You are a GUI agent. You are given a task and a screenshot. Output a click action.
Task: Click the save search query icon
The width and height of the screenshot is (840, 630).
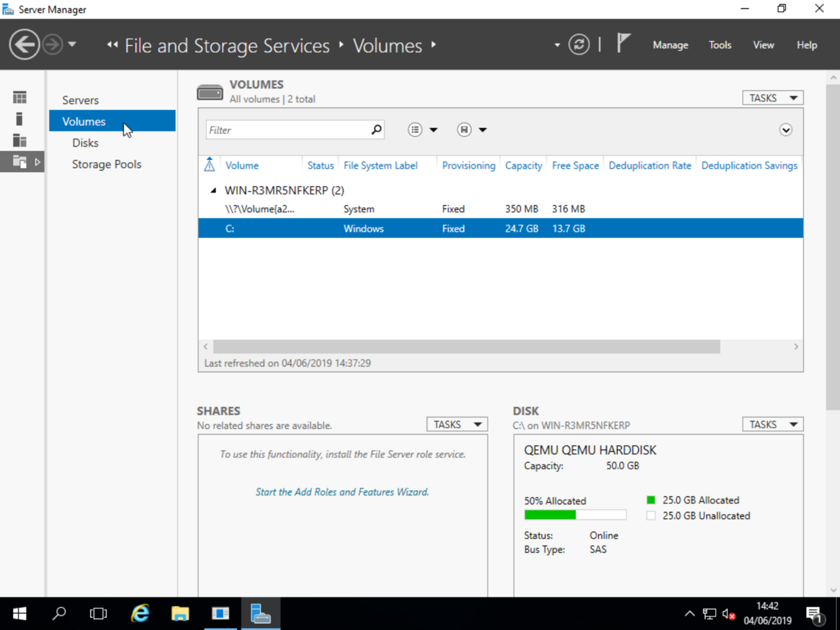(464, 129)
